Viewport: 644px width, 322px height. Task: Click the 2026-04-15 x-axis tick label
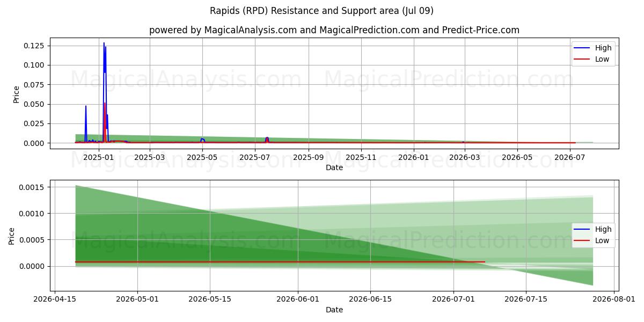click(x=55, y=299)
